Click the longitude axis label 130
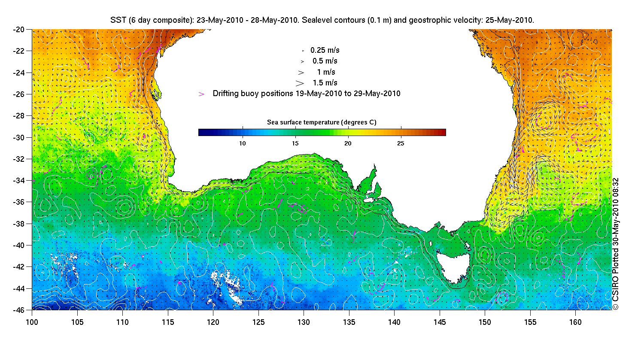 (304, 321)
